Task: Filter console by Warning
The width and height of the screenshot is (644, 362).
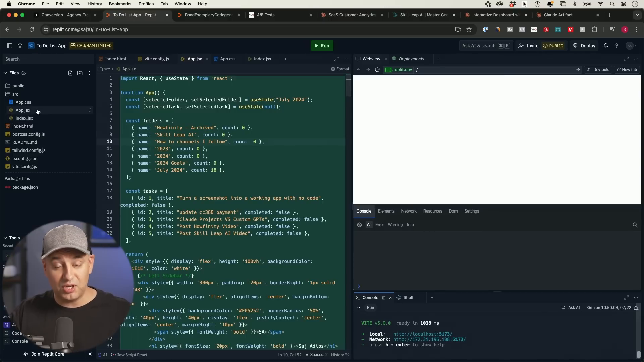Action: tap(395, 225)
